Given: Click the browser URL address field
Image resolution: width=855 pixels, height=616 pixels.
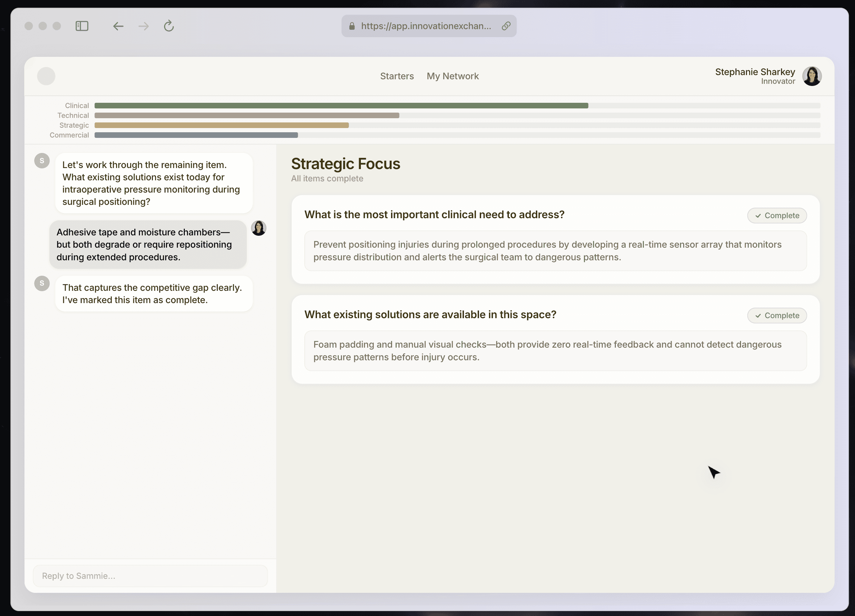Looking at the screenshot, I should tap(426, 26).
